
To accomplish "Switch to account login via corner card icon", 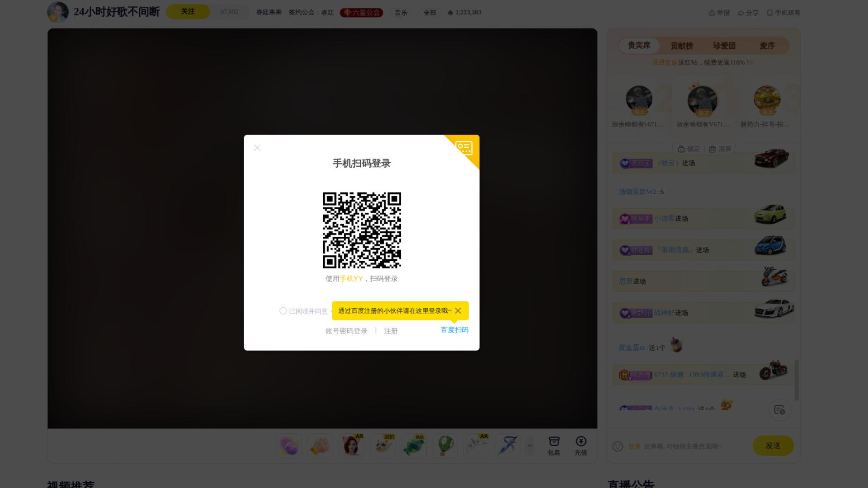I will click(x=464, y=148).
